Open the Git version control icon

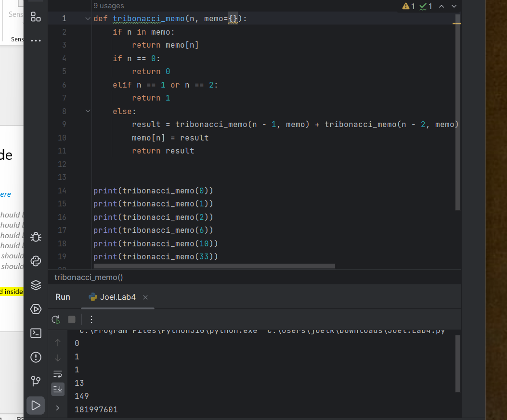tap(36, 381)
